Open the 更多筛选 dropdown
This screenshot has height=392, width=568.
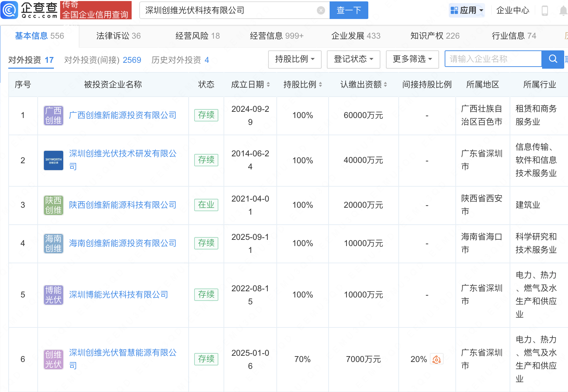[x=412, y=59]
